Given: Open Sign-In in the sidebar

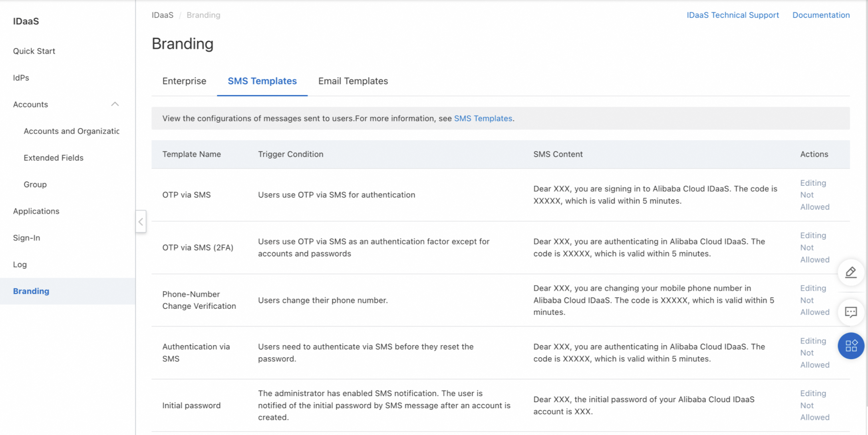Looking at the screenshot, I should [26, 238].
